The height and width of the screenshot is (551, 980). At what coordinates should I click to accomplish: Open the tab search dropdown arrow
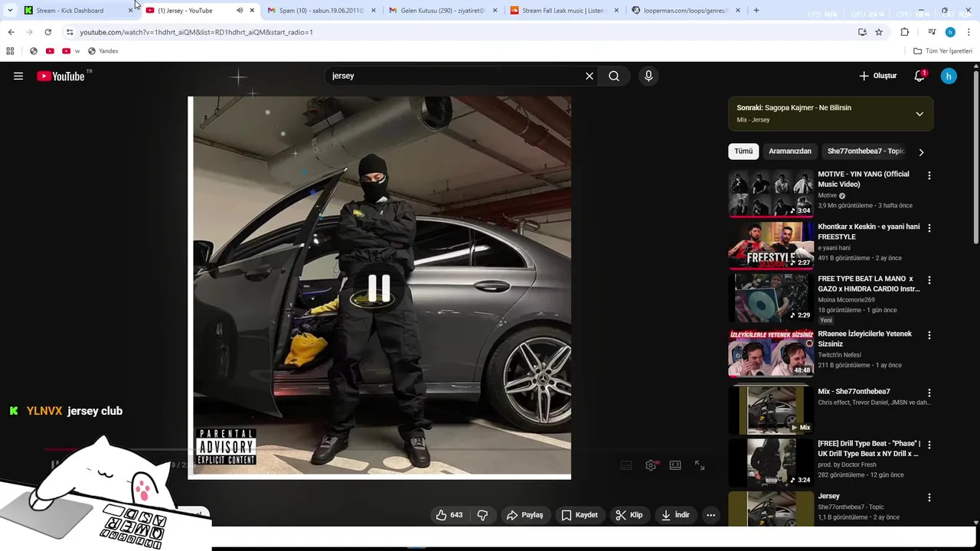(x=10, y=11)
